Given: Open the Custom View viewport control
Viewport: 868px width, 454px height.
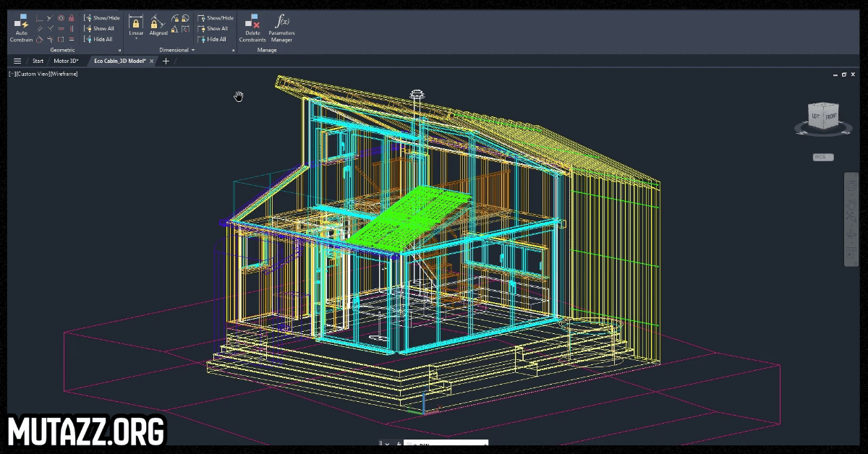Looking at the screenshot, I should coord(33,74).
